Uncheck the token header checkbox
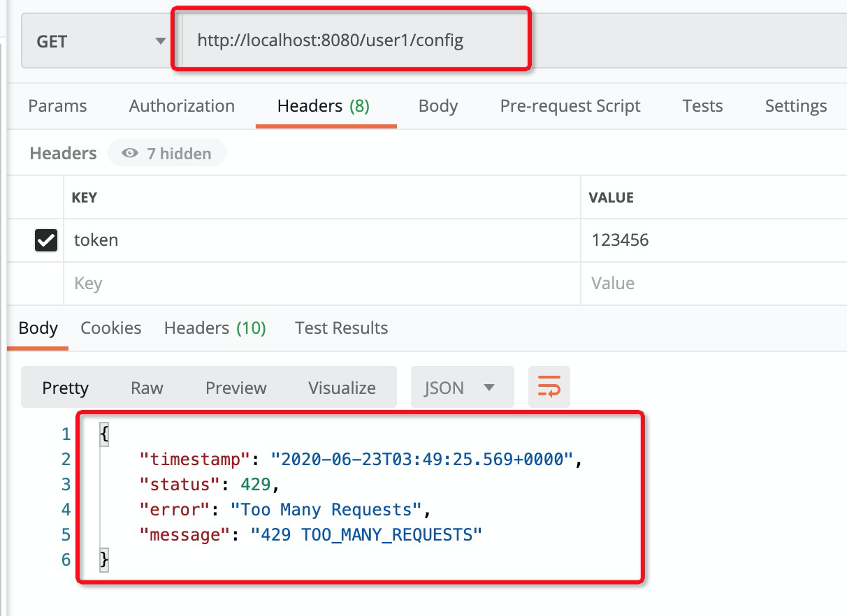This screenshot has height=616, width=847. pyautogui.click(x=46, y=241)
